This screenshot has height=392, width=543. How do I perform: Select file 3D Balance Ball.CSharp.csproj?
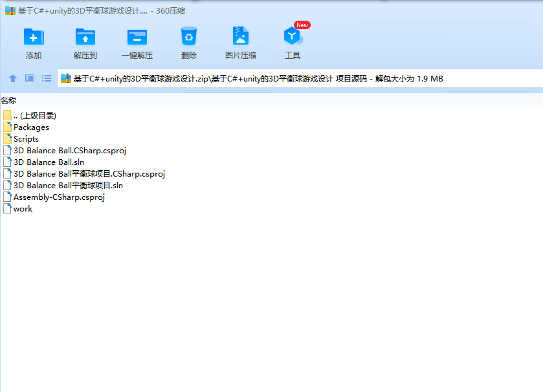click(x=65, y=151)
